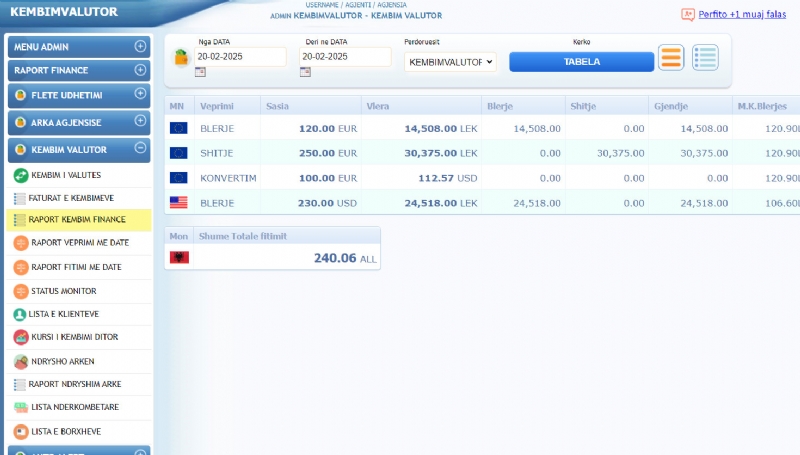Click the Nga DATA date field
This screenshot has width=800, height=455.
pyautogui.click(x=240, y=57)
